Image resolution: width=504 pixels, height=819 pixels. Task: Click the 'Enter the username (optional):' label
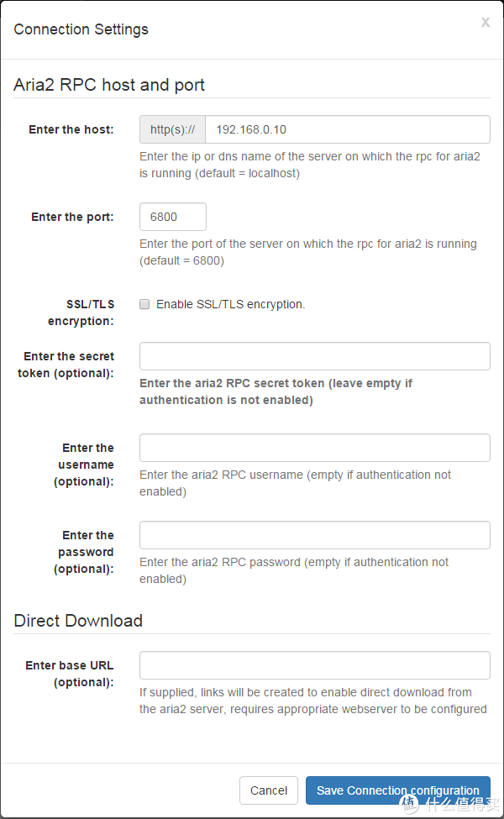point(85,465)
